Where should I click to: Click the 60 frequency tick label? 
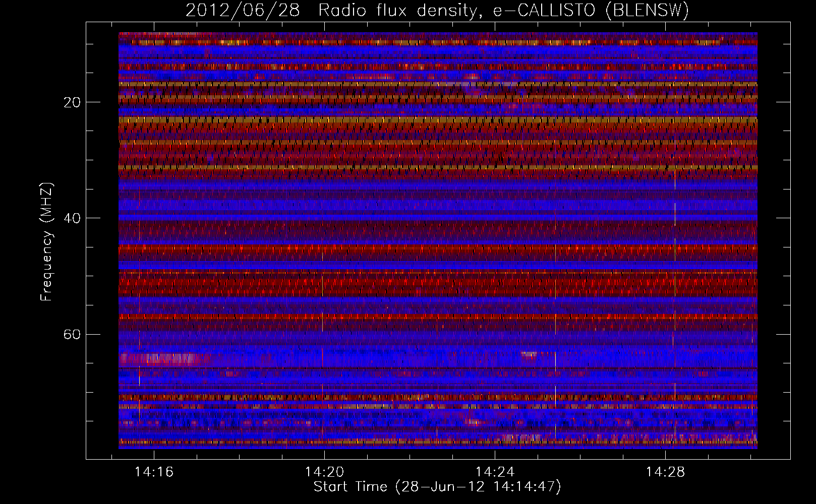72,334
